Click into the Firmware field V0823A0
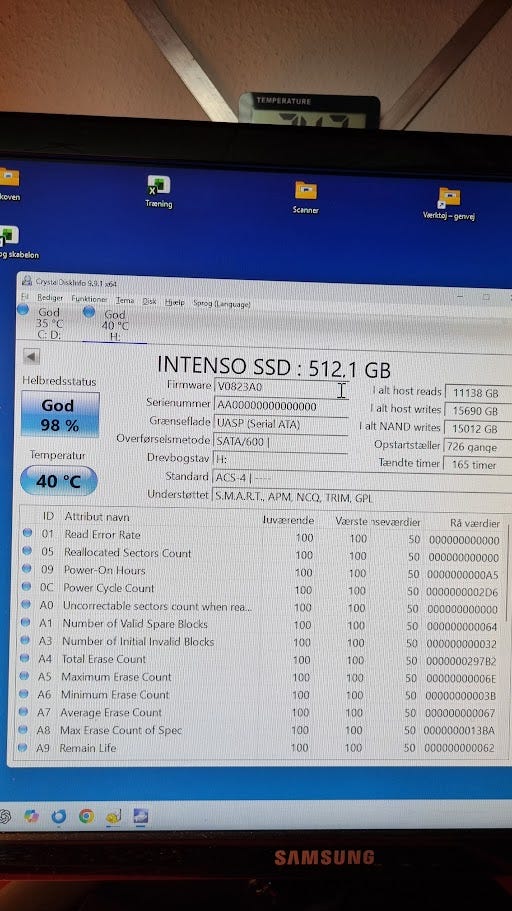The image size is (512, 911). point(281,387)
